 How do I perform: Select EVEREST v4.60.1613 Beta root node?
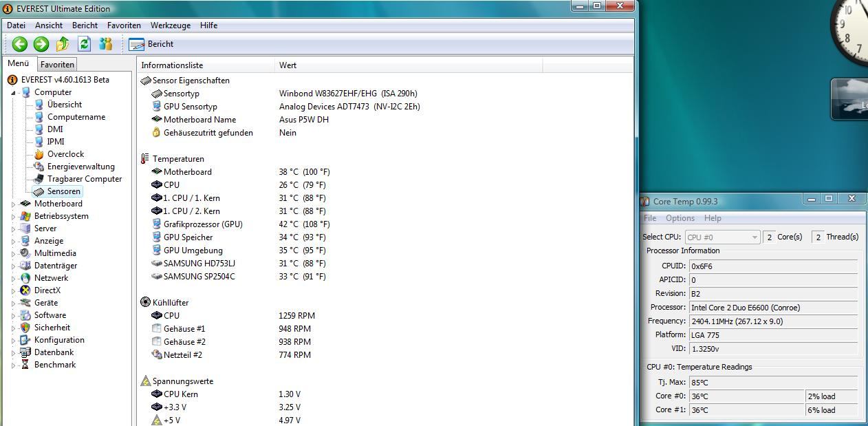(x=65, y=80)
